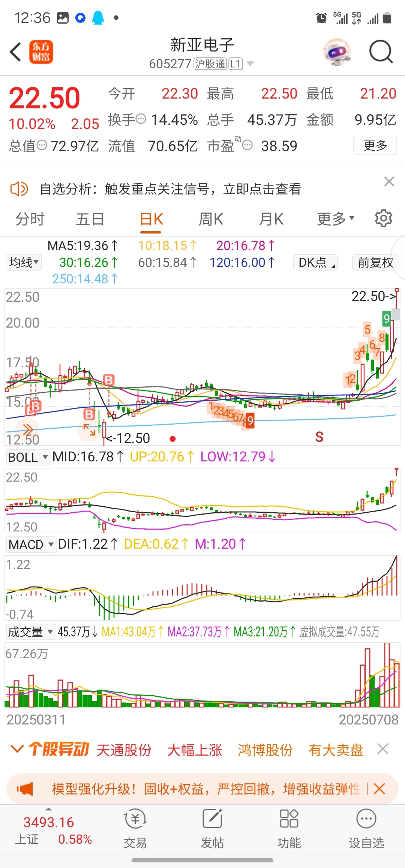Expand the 更多 period dropdown
Screen dimensions: 405x868
(x=336, y=219)
